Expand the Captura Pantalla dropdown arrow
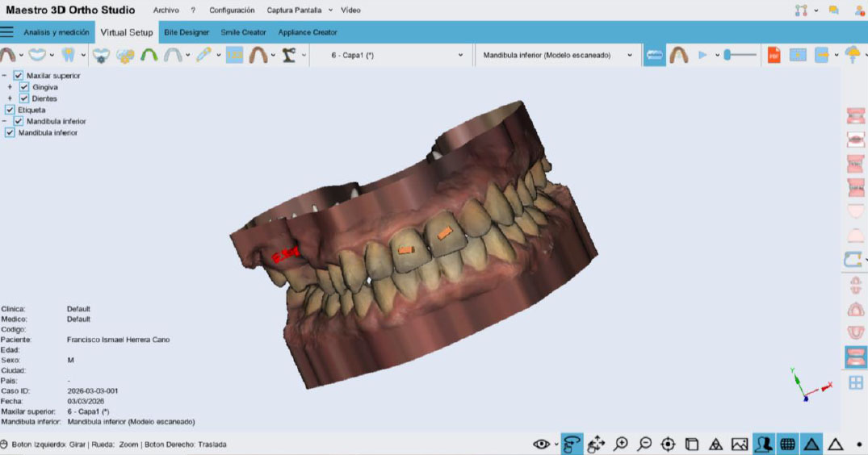The width and height of the screenshot is (868, 455). [x=330, y=10]
